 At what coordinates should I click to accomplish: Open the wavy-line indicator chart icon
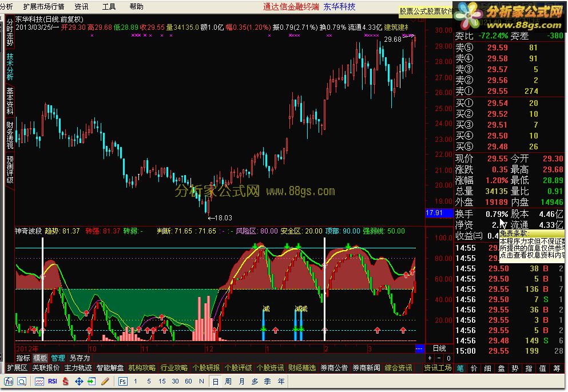coord(39,382)
